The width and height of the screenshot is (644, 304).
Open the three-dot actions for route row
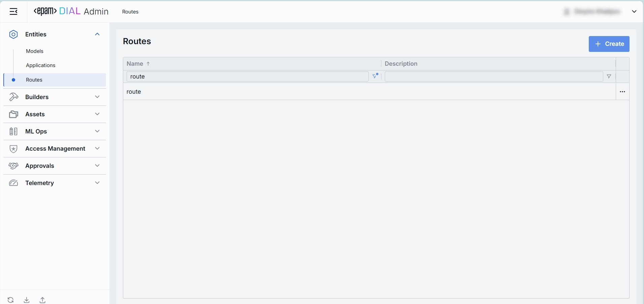(622, 92)
